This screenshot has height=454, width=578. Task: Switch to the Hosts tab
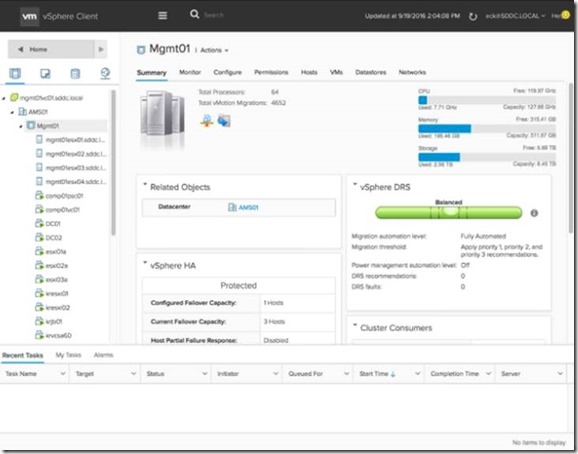(x=309, y=72)
